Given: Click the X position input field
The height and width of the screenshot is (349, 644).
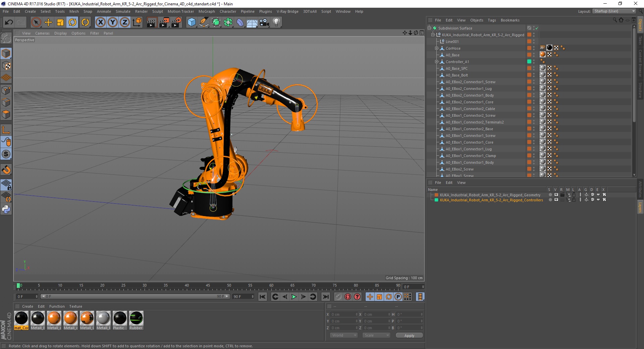Looking at the screenshot, I should (x=344, y=314).
